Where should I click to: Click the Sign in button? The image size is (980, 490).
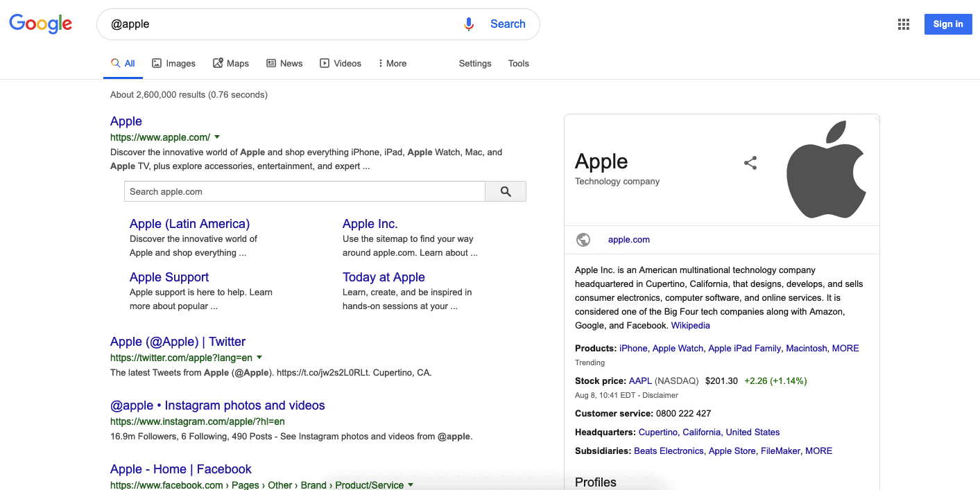tap(947, 24)
